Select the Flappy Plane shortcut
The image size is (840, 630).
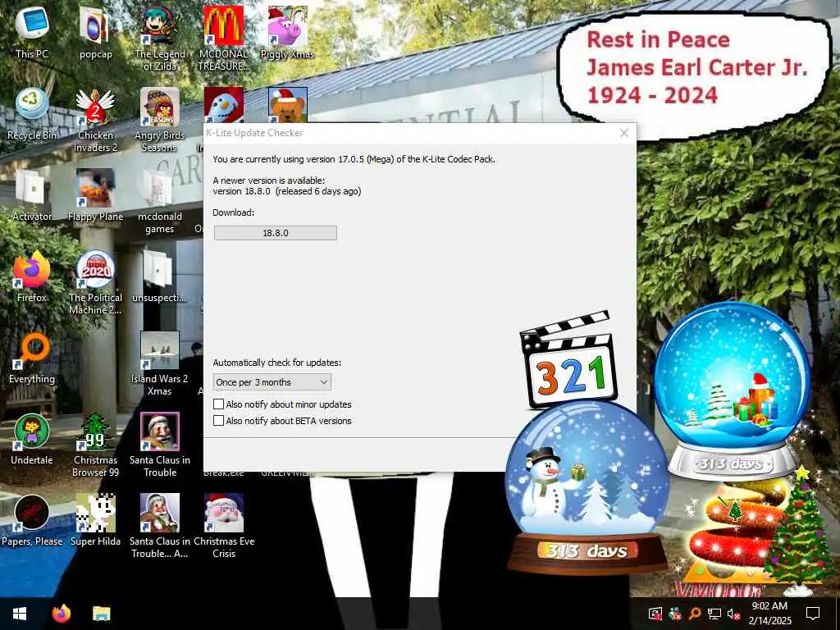pyautogui.click(x=95, y=195)
